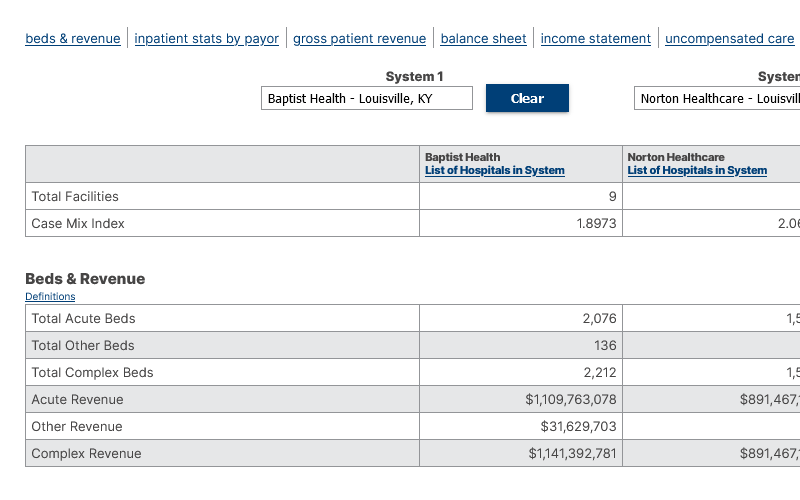Viewport: 800px width, 500px height.
Task: Clear the System 1 selection
Action: click(x=527, y=98)
